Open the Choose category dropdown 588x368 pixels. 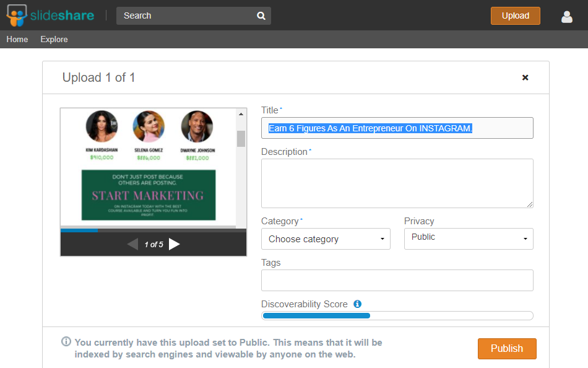pos(326,239)
